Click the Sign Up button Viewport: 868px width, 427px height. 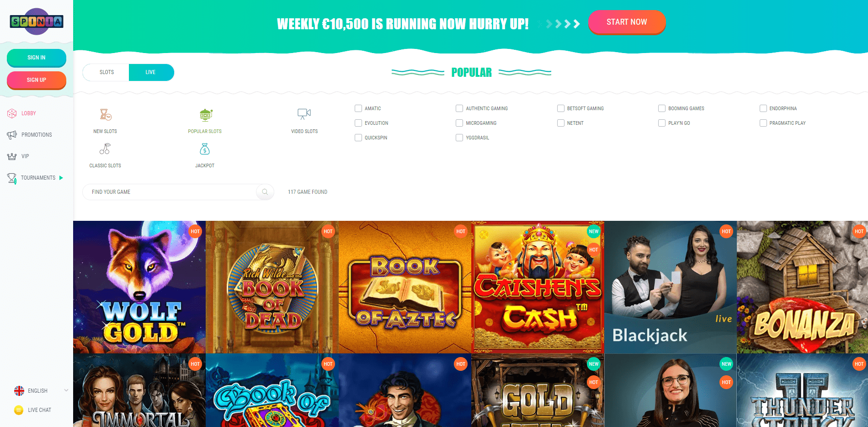[37, 80]
